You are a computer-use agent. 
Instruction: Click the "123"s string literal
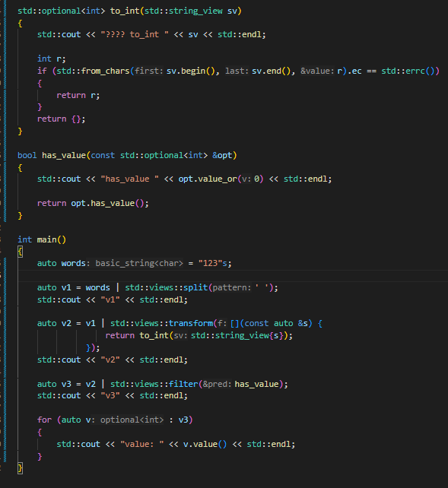coord(215,264)
